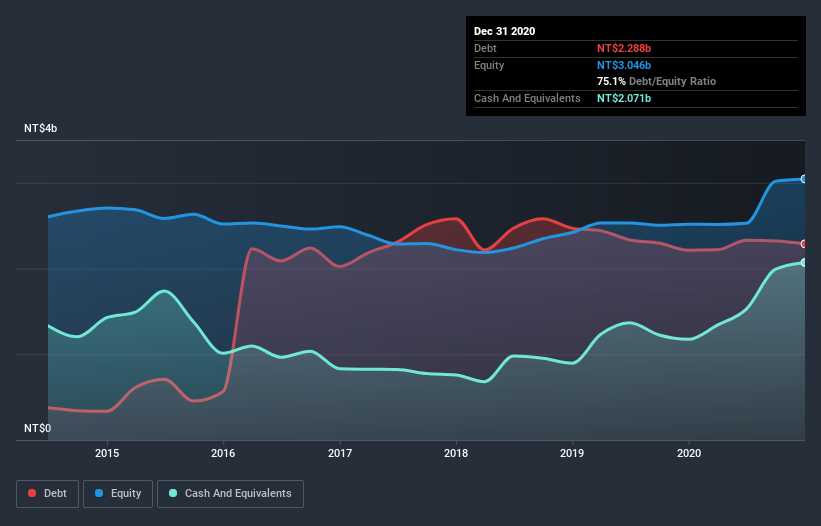The image size is (821, 526).
Task: Click the teal Cash legend dot
Action: click(x=173, y=493)
